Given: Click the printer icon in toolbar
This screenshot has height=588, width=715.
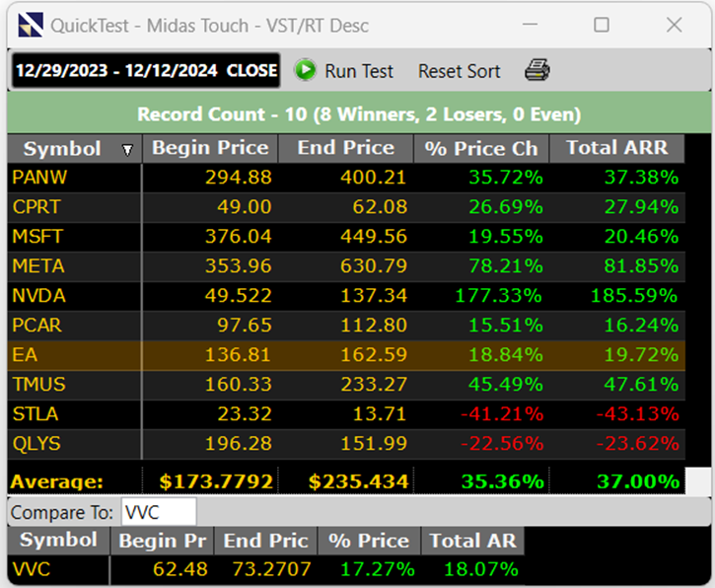Looking at the screenshot, I should [537, 71].
